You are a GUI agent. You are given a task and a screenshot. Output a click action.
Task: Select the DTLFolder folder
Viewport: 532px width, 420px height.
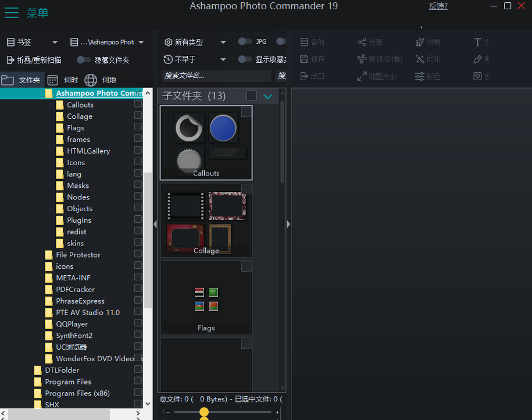[x=62, y=370]
